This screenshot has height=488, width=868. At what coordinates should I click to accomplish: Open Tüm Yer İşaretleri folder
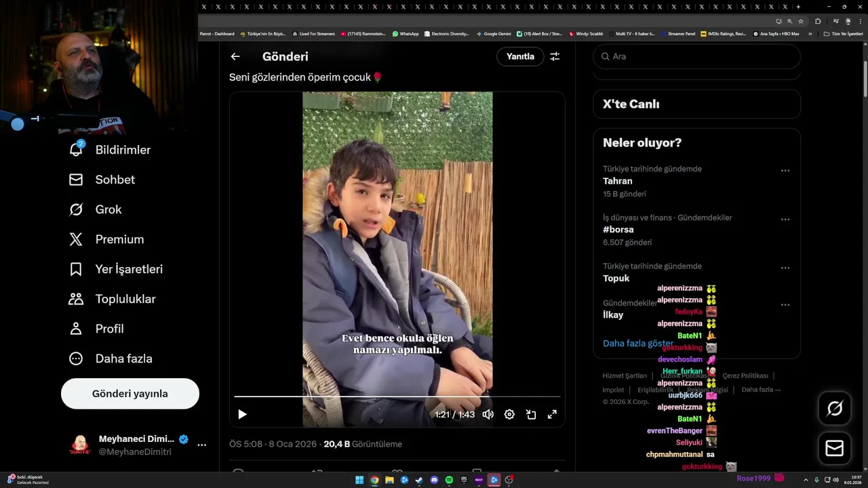[843, 33]
